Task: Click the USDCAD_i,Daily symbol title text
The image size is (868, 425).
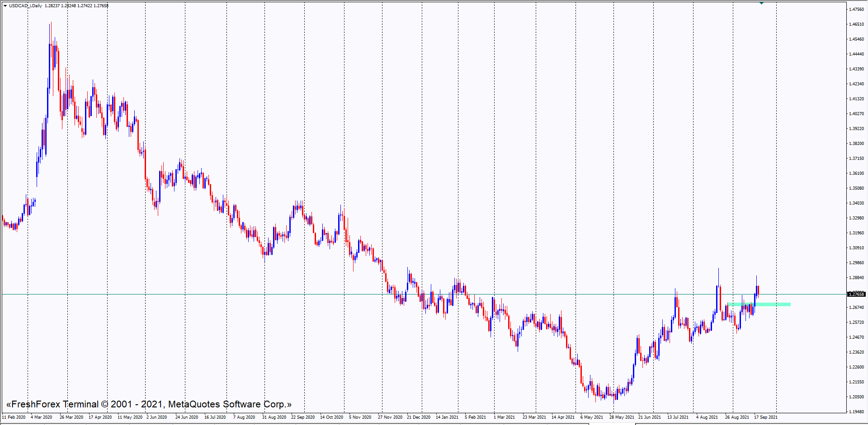Action: (25, 6)
